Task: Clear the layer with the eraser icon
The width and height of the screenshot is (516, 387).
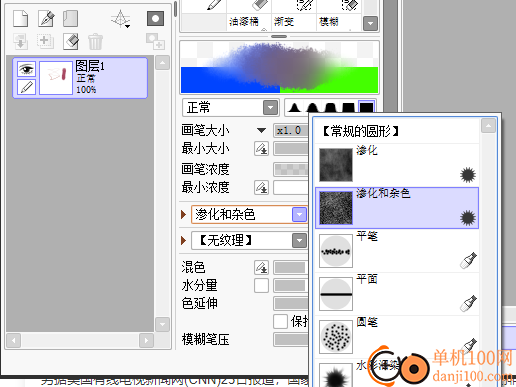Action: click(71, 42)
